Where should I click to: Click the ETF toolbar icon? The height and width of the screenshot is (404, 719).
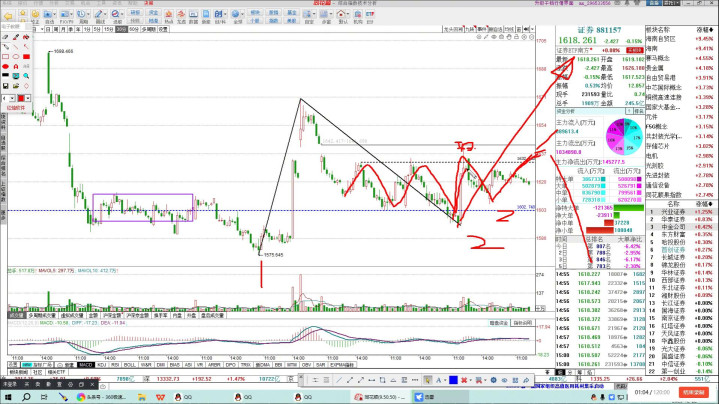[370, 16]
